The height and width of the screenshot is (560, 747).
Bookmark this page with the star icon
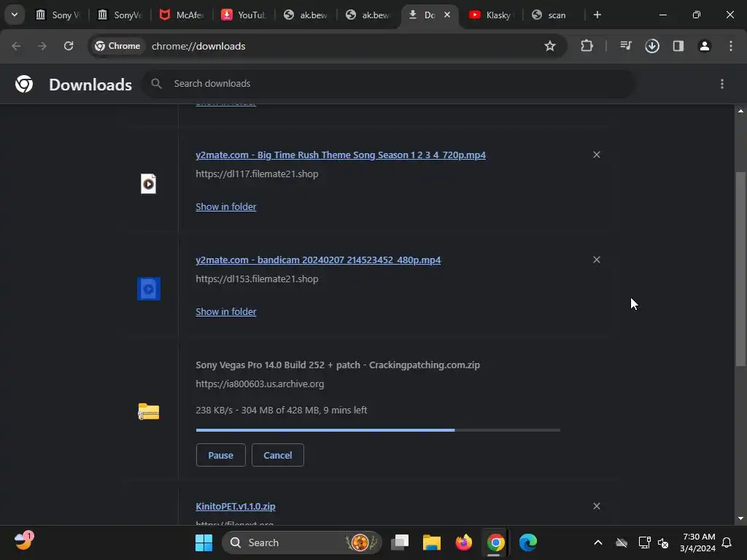(550, 46)
